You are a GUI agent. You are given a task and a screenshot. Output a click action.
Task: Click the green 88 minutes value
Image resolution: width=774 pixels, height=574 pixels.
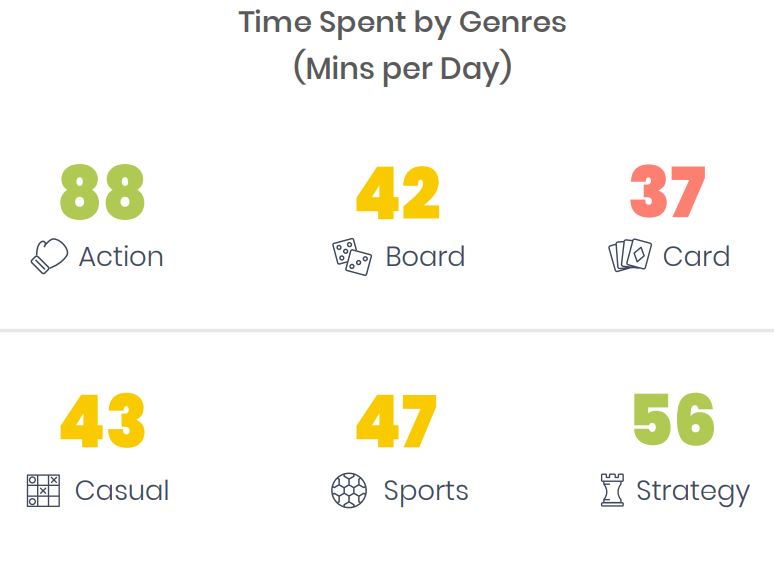coord(102,192)
